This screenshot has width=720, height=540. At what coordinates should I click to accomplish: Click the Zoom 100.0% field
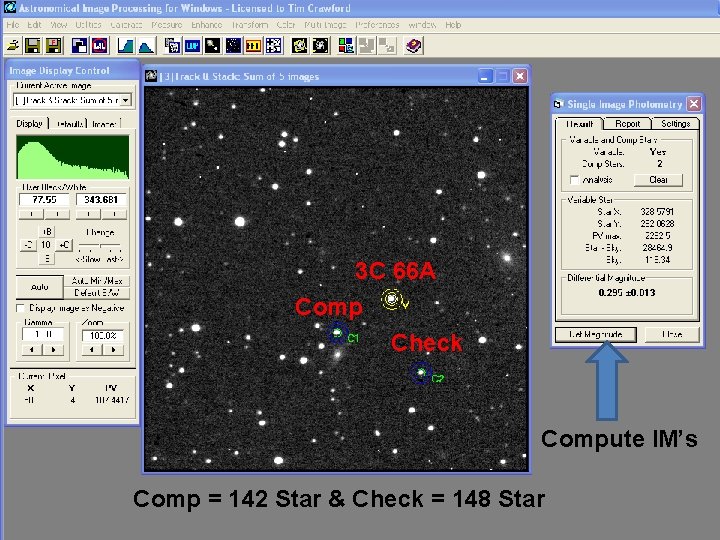(103, 336)
